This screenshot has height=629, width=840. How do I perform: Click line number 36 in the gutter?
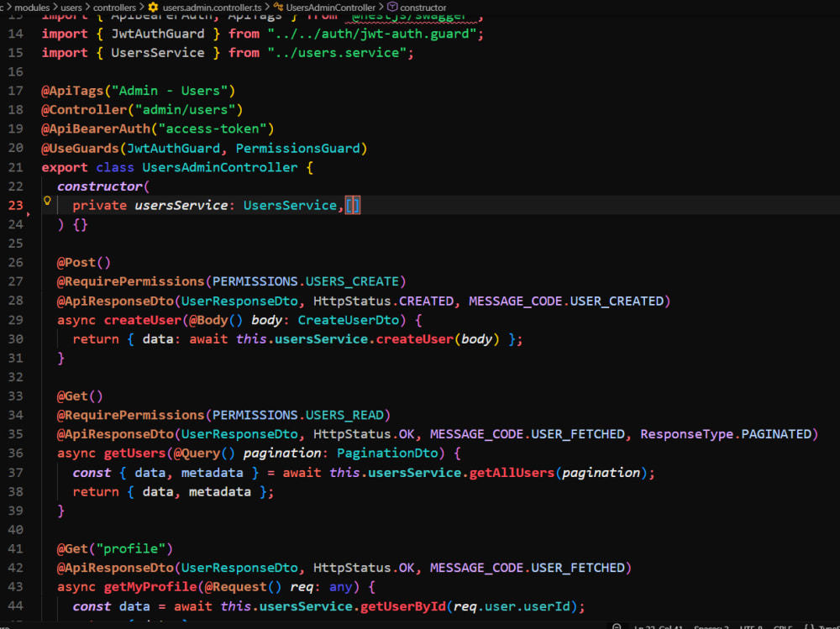point(16,453)
